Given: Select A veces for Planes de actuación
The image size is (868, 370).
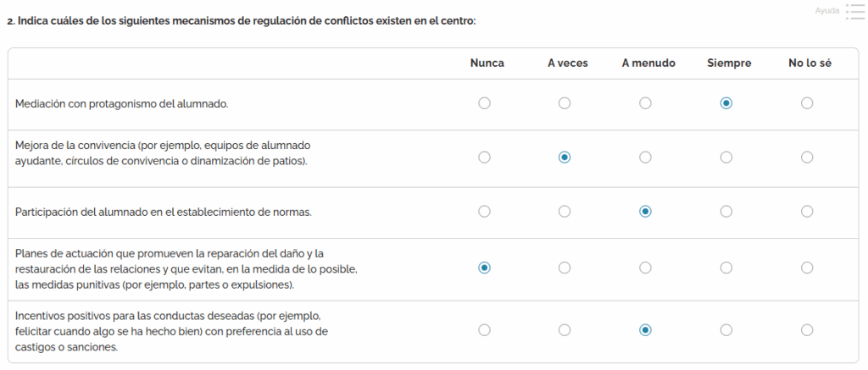Looking at the screenshot, I should [565, 268].
